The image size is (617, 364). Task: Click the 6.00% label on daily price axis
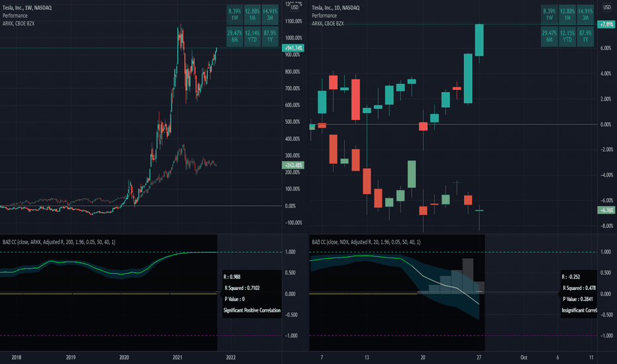[606, 48]
